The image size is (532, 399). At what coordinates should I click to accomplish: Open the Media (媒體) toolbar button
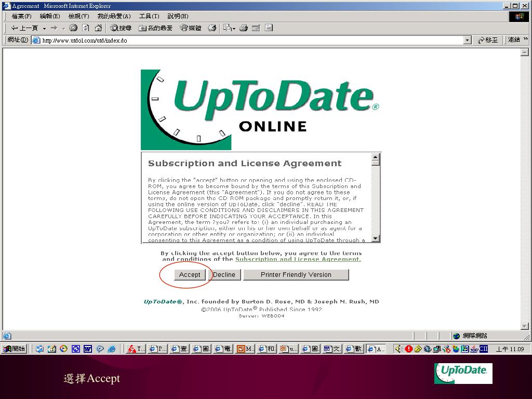click(x=191, y=28)
